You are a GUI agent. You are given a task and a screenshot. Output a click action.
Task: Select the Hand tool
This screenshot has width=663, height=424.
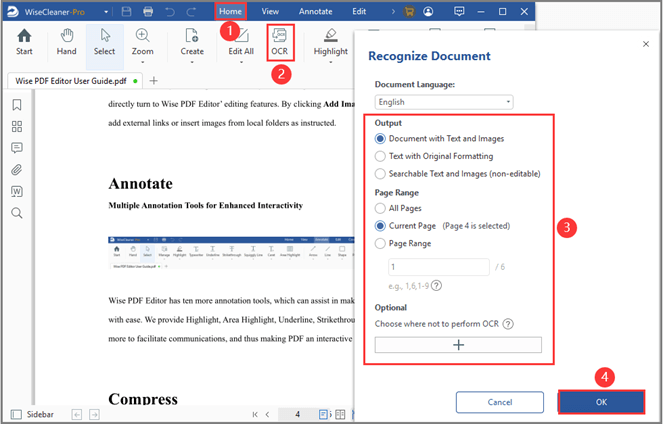[66, 42]
